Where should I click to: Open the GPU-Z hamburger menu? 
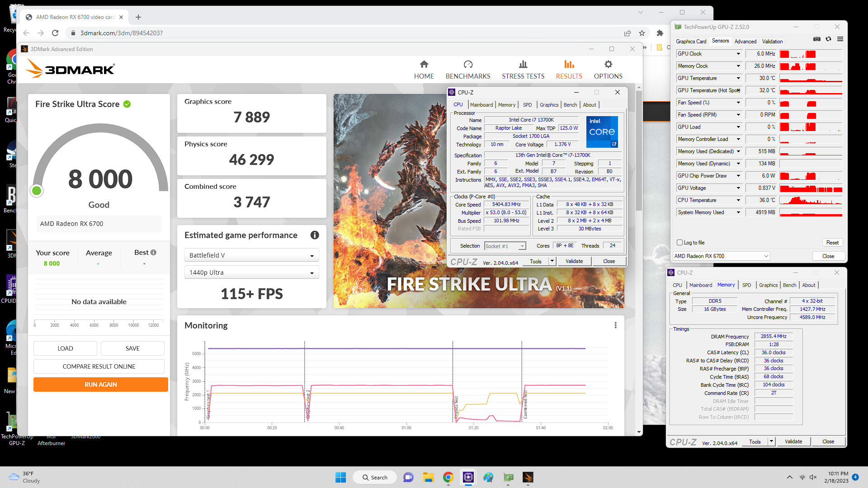coord(840,39)
